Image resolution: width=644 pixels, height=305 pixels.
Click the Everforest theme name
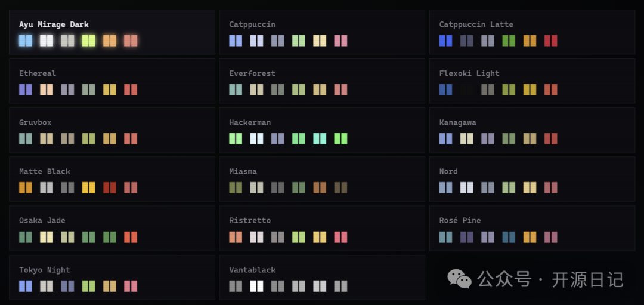coord(252,73)
